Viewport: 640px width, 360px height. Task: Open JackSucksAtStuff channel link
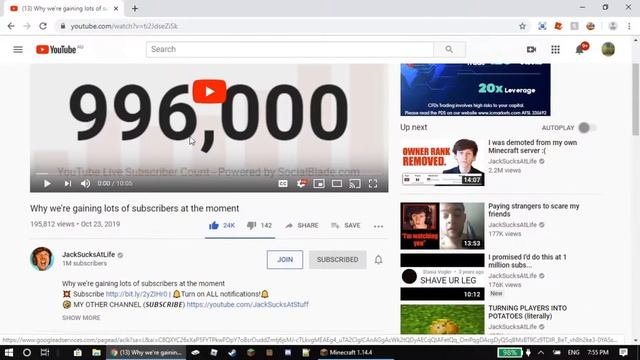click(x=247, y=304)
